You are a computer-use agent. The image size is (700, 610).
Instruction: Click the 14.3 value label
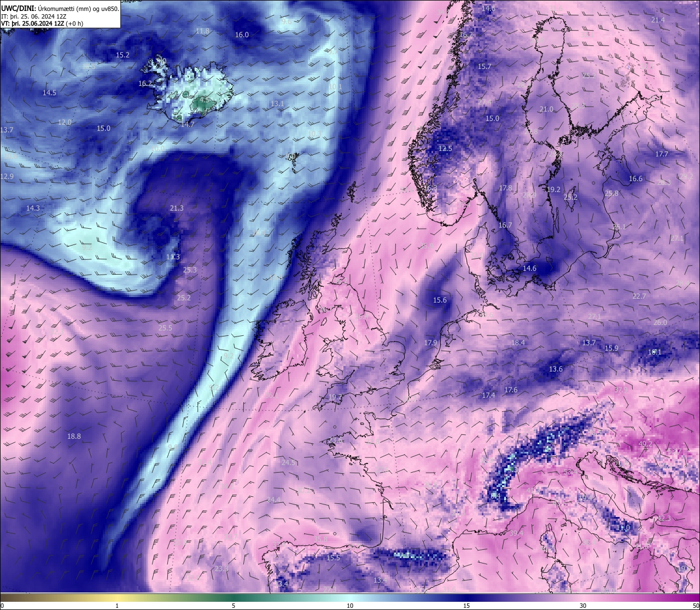(x=33, y=208)
